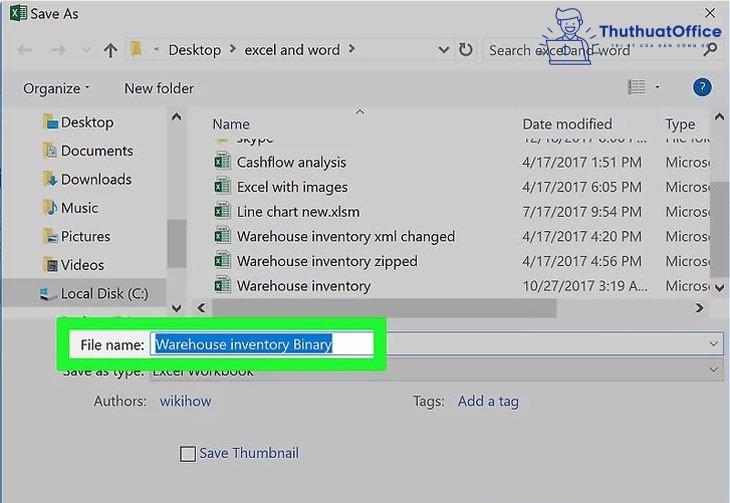The width and height of the screenshot is (730, 503).
Task: Open the recent locations dropdown arrow
Action: tap(86, 49)
